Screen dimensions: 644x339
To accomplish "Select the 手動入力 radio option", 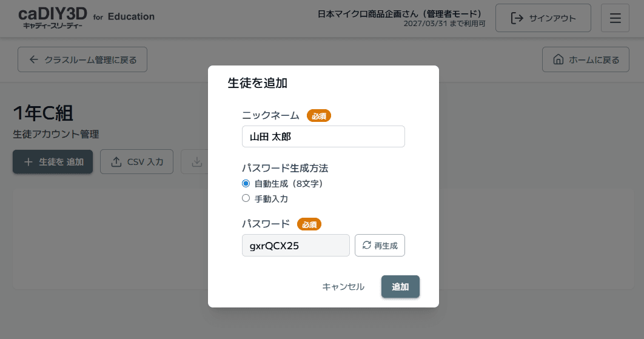I will coord(246,198).
